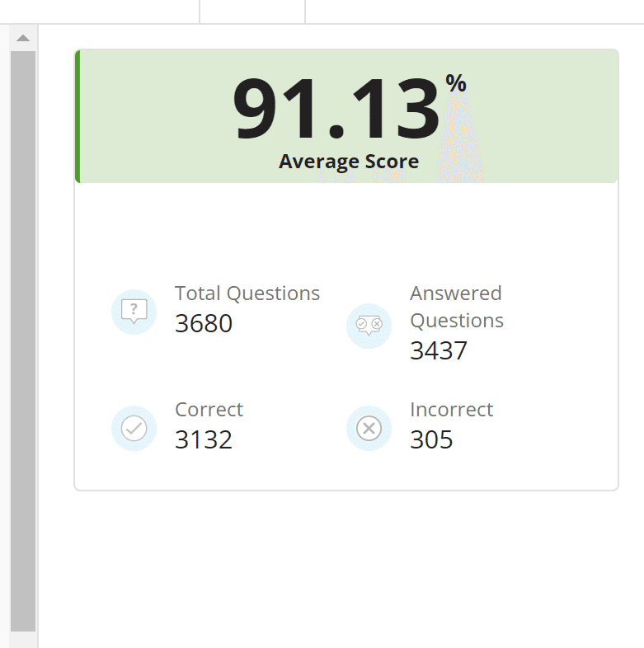The image size is (644, 648).
Task: Click the 3437 answered value
Action: pos(439,350)
